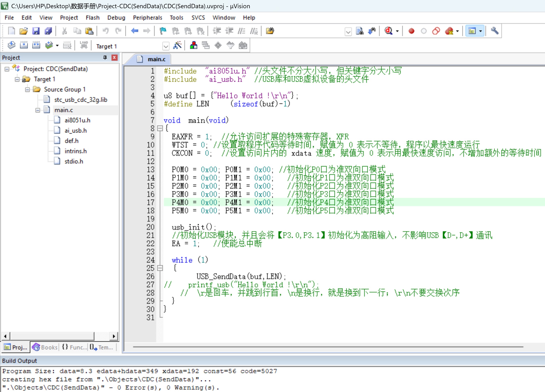This screenshot has height=392, width=545.
Task: Navigate forwards with the arrow icon
Action: [147, 31]
